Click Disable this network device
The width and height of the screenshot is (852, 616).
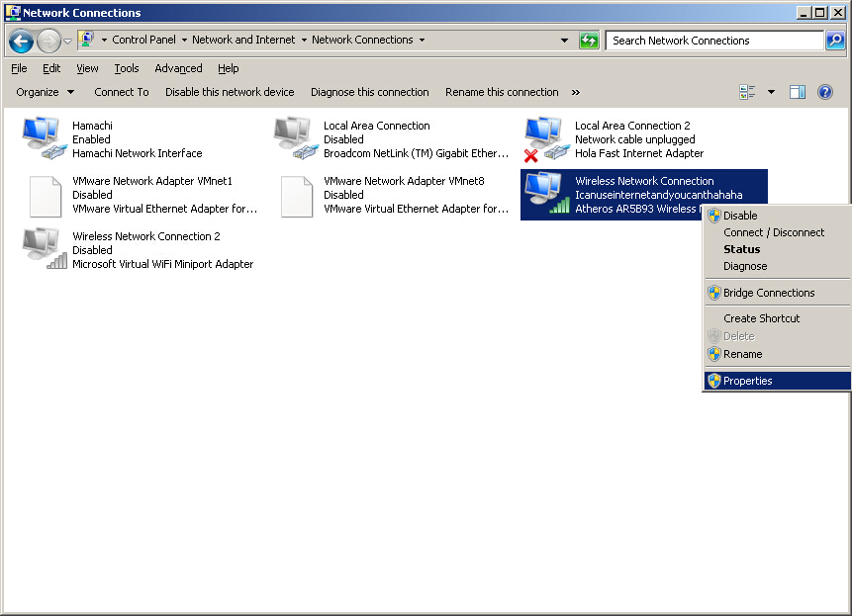point(230,92)
